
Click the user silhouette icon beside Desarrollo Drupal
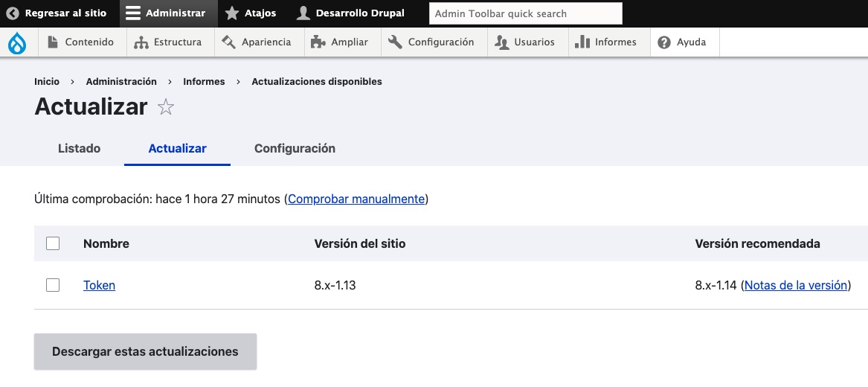tap(303, 13)
